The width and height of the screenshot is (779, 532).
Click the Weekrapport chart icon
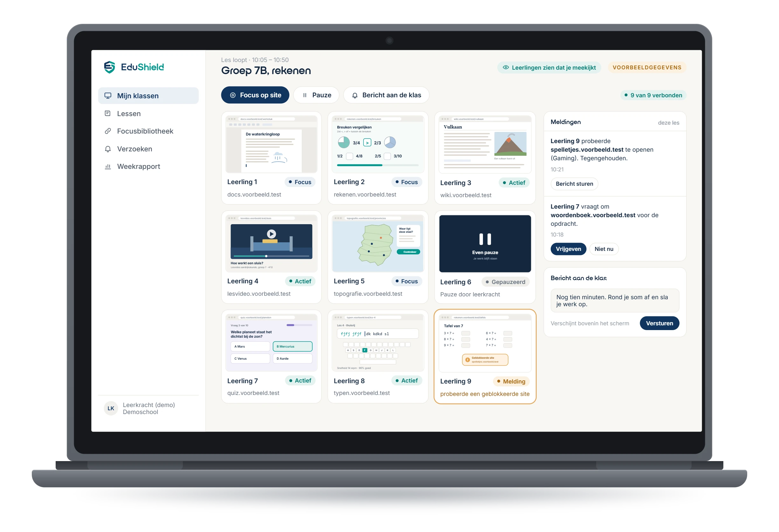point(107,167)
